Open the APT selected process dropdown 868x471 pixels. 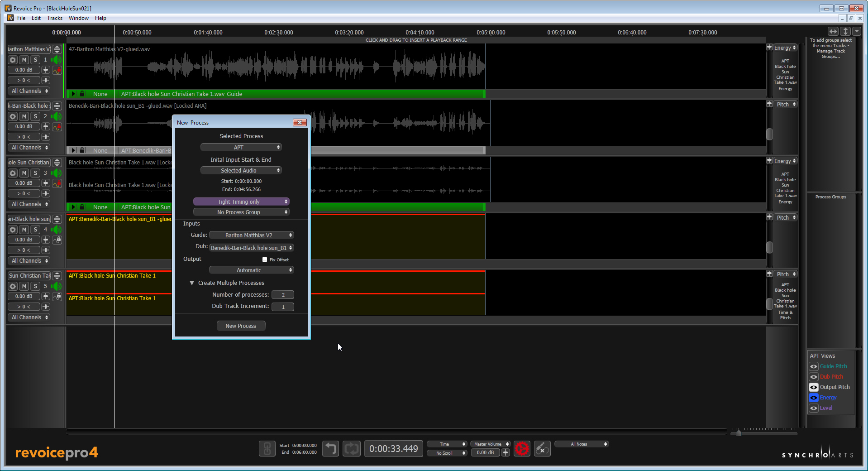241,147
